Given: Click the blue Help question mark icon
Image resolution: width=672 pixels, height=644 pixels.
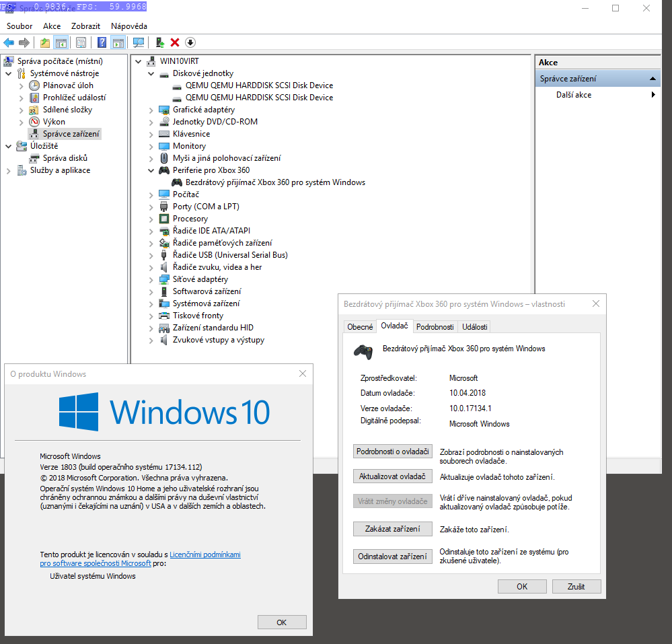Looking at the screenshot, I should tap(102, 42).
